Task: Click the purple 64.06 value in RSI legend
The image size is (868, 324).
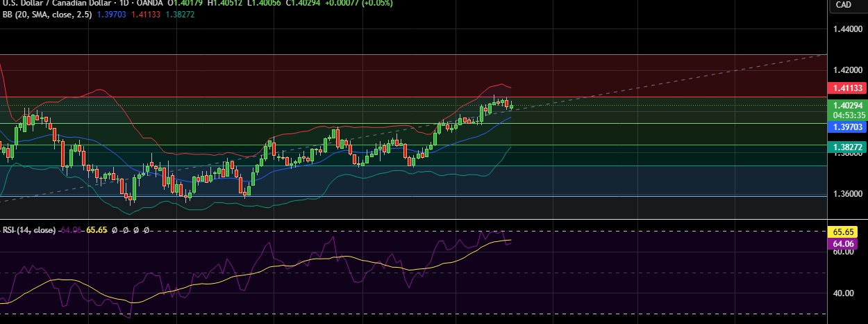Action: point(71,229)
